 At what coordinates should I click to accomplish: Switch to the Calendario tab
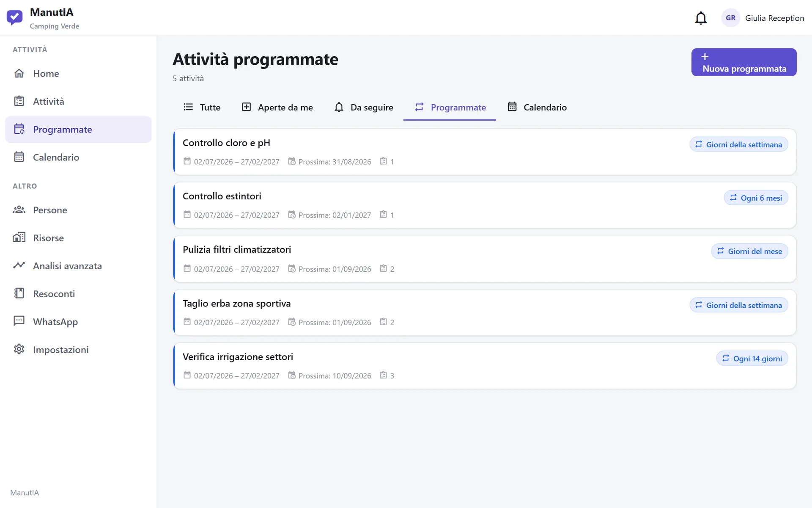537,108
